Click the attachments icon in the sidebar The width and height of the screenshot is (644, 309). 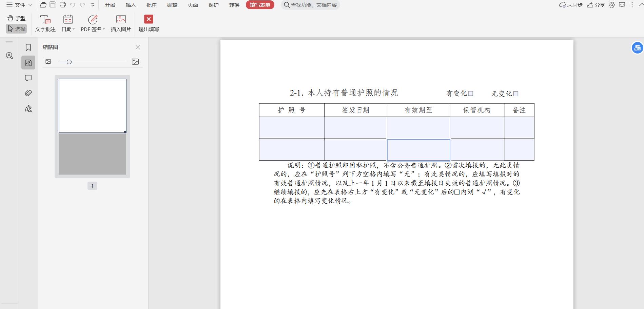click(28, 93)
